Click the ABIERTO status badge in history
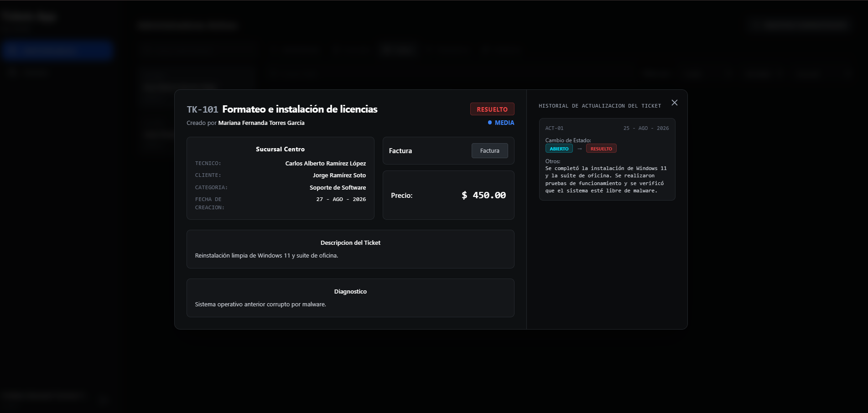This screenshot has height=413, width=868. tap(559, 149)
